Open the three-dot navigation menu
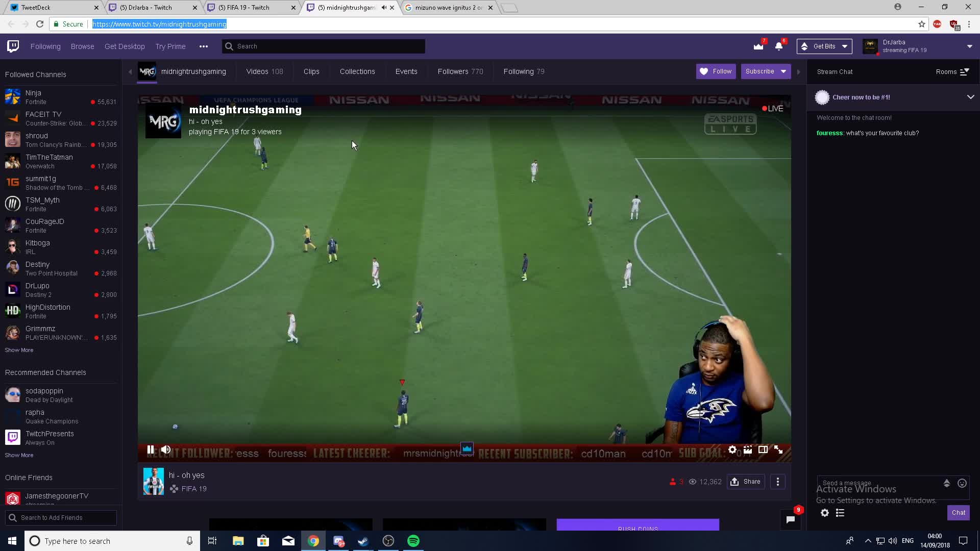 tap(204, 46)
